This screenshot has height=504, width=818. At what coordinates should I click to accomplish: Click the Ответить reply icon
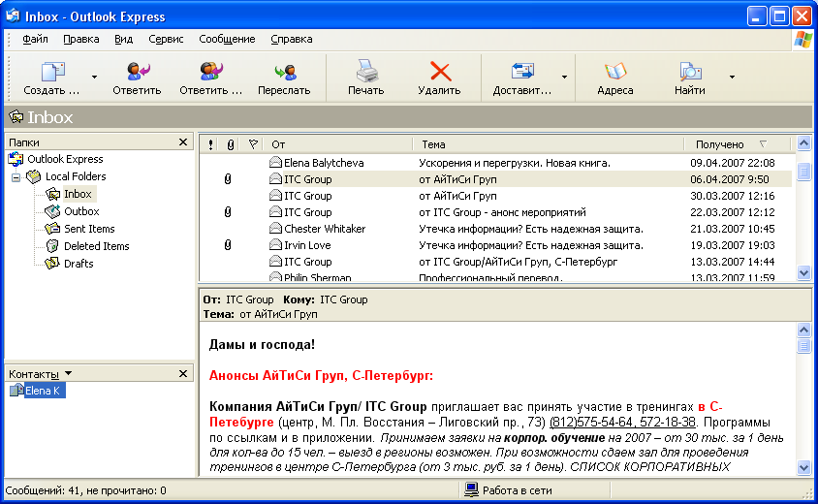tap(138, 72)
